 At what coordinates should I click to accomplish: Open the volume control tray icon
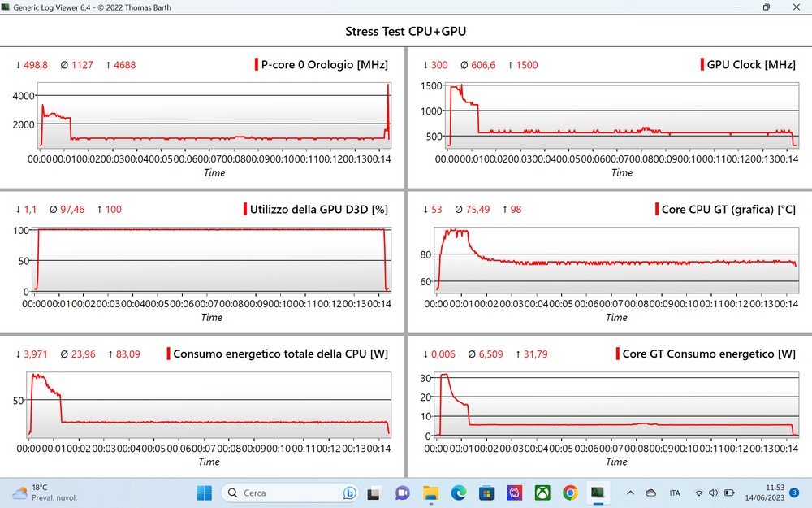coord(713,493)
